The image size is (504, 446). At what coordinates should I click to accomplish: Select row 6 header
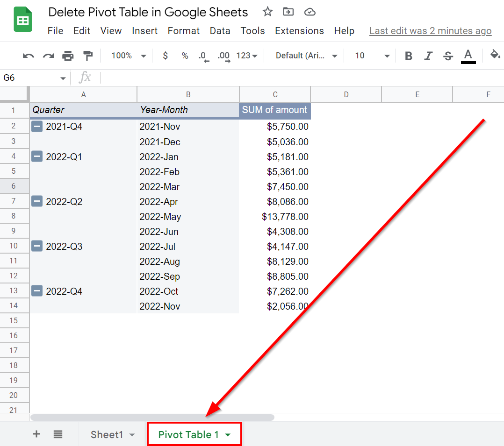[x=14, y=186]
